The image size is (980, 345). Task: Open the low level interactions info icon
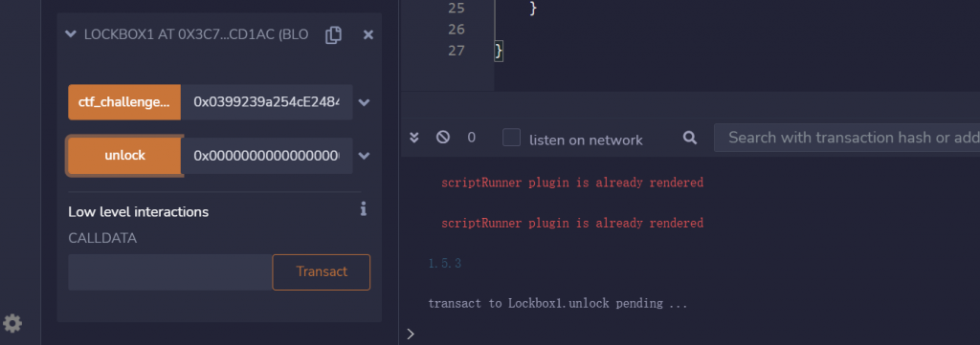tap(363, 209)
